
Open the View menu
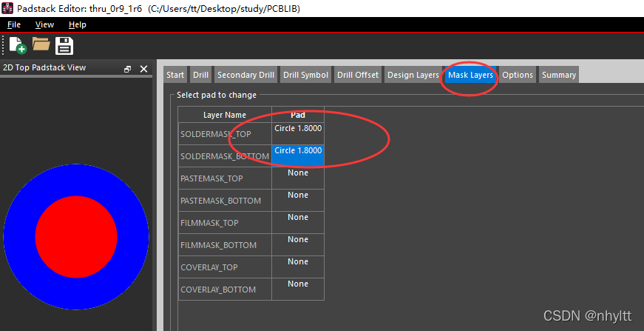44,24
